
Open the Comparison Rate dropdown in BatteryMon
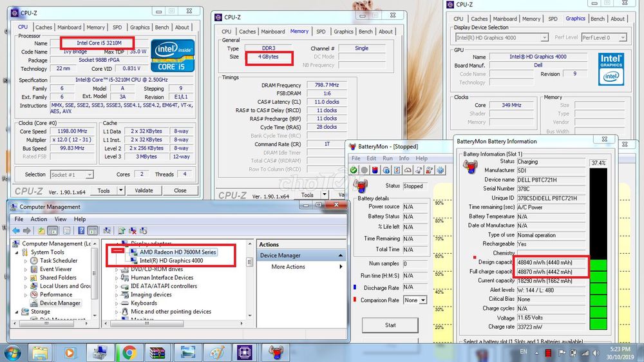coord(423,300)
